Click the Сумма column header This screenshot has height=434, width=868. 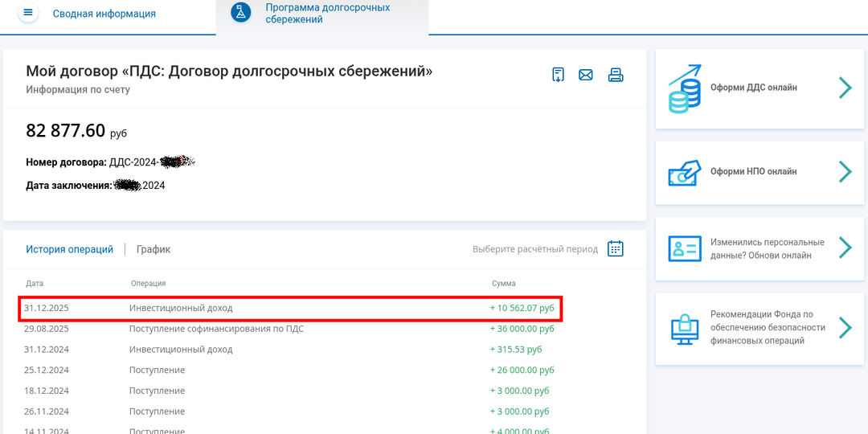coord(504,284)
